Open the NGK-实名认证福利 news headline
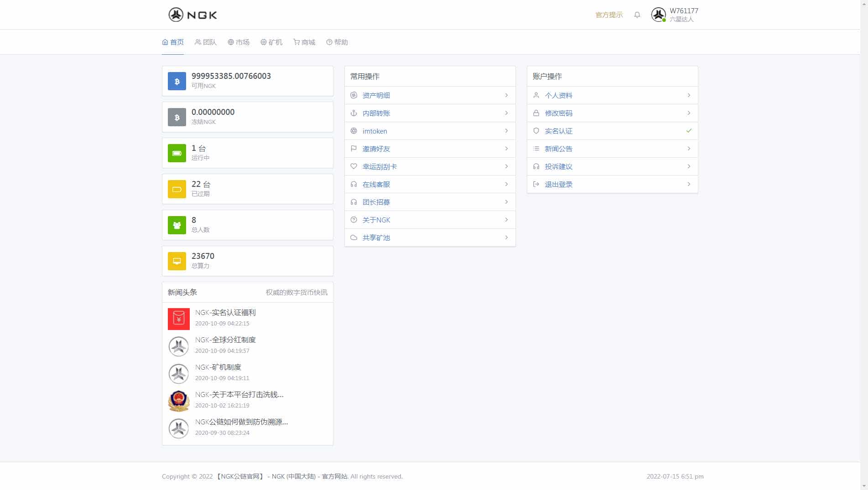This screenshot has width=868, height=490. click(x=225, y=313)
